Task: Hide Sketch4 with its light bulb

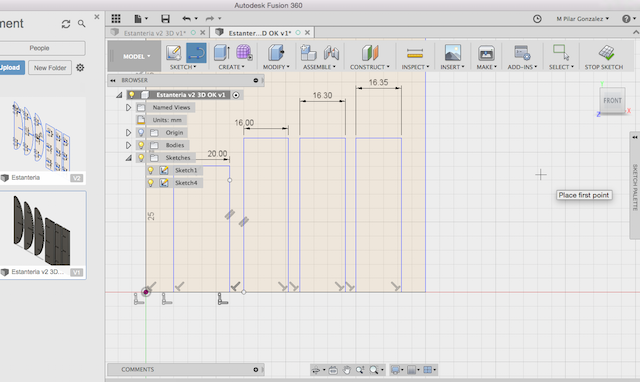Action: pos(151,183)
